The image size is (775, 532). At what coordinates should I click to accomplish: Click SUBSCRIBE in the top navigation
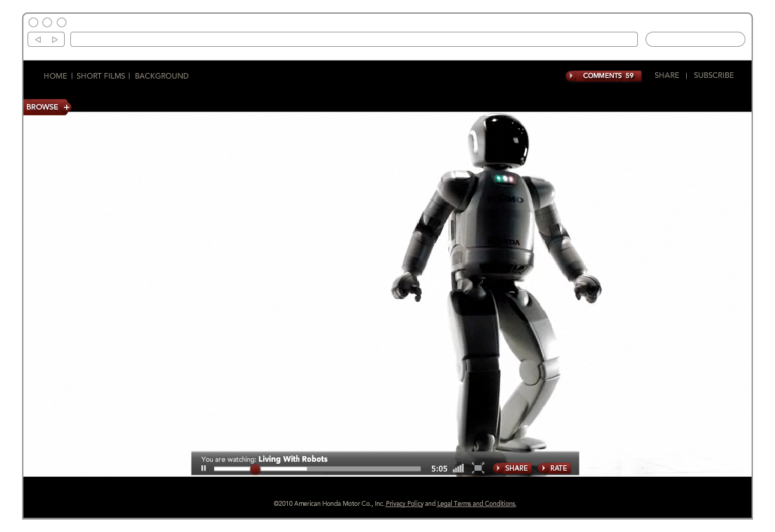click(x=714, y=75)
